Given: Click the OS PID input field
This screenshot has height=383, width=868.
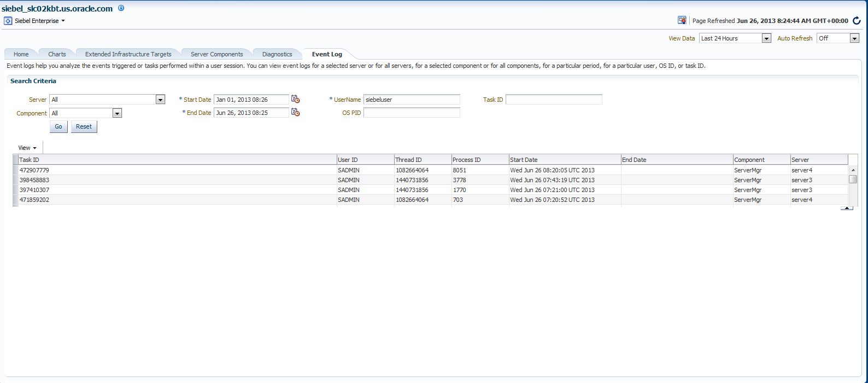Looking at the screenshot, I should (412, 113).
